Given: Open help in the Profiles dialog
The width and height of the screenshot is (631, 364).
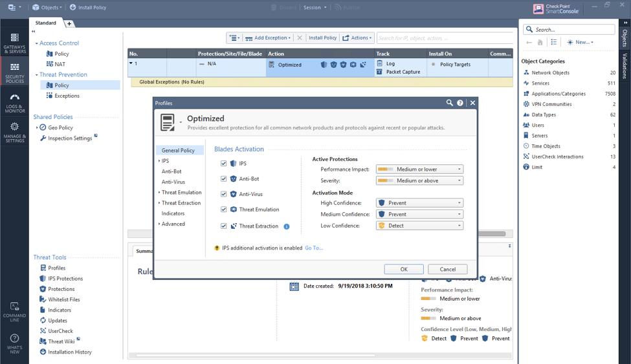Looking at the screenshot, I should pyautogui.click(x=460, y=103).
